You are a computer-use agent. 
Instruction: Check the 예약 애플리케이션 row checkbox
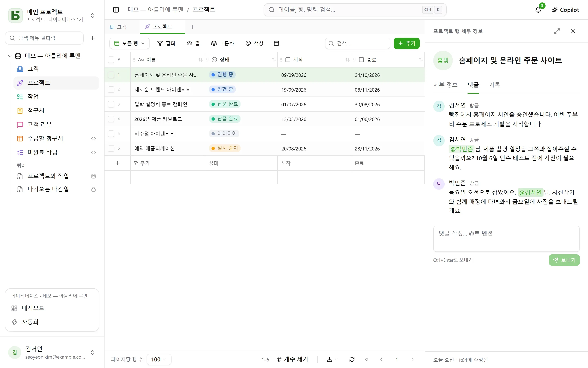[x=111, y=148]
